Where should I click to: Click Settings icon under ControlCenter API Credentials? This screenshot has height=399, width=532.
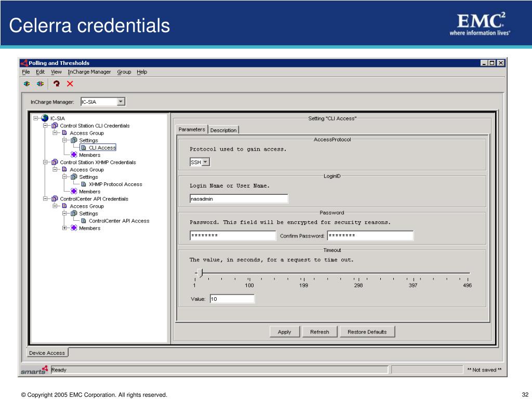[74, 214]
